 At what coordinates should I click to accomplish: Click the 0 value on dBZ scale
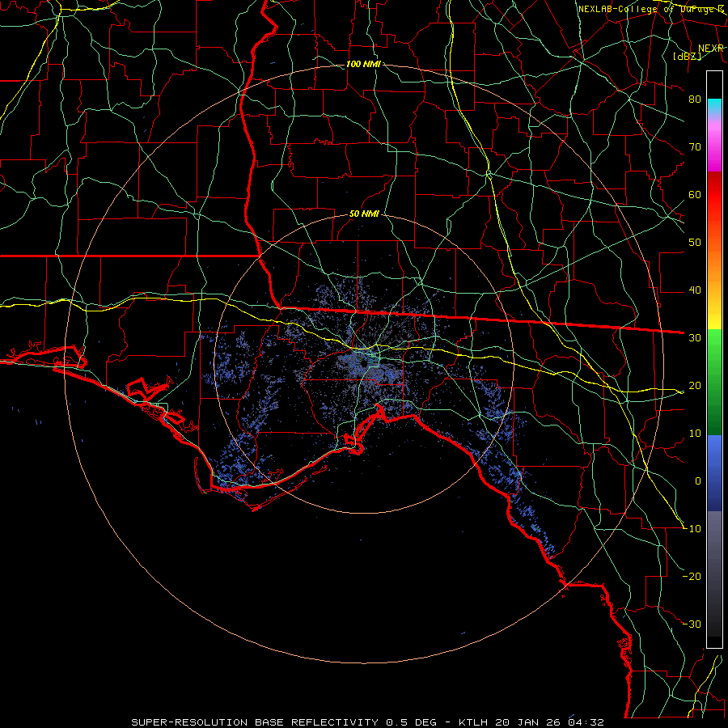[698, 481]
